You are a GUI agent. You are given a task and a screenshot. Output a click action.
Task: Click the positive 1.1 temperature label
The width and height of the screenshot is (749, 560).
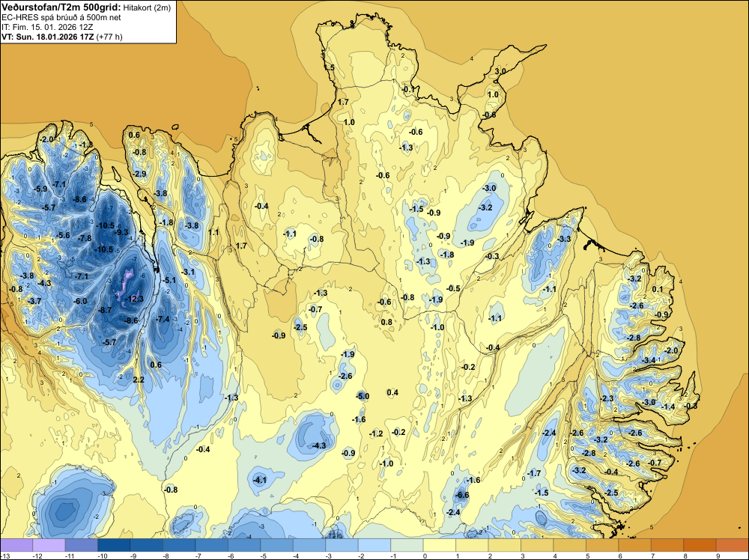pos(213,233)
